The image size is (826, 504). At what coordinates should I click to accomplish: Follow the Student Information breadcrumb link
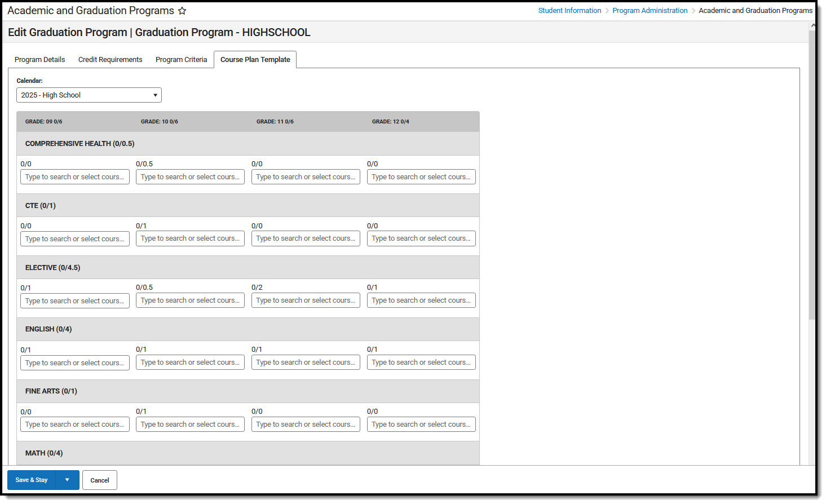[569, 11]
